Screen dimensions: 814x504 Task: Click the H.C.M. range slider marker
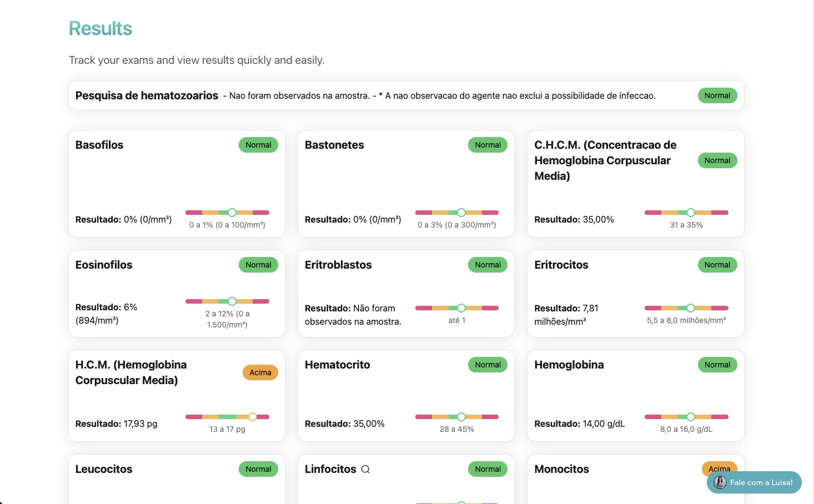pos(253,417)
